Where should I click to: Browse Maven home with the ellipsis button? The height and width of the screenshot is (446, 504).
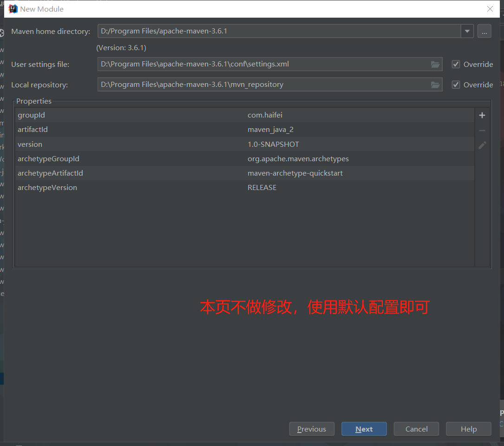click(x=484, y=31)
